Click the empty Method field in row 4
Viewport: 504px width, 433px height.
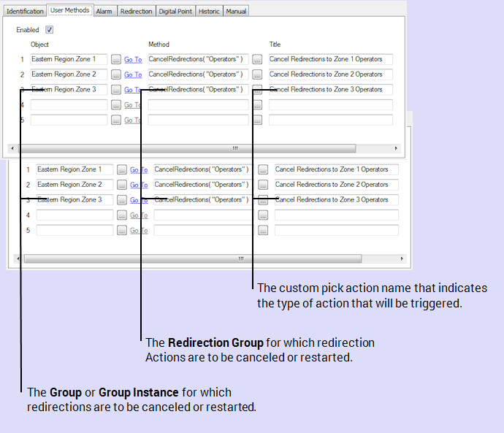tap(198, 105)
